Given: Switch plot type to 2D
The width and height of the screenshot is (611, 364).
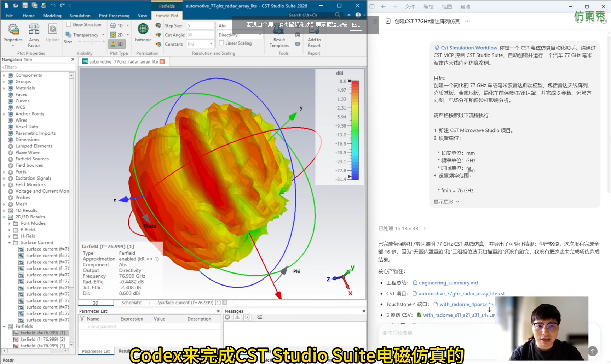Looking at the screenshot, I should 117,35.
